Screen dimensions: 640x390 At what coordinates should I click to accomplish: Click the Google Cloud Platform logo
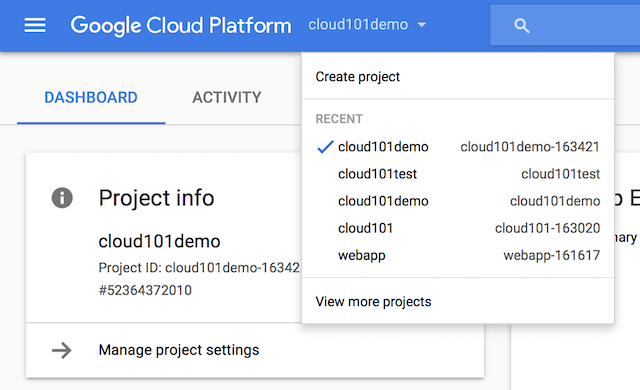tap(181, 25)
